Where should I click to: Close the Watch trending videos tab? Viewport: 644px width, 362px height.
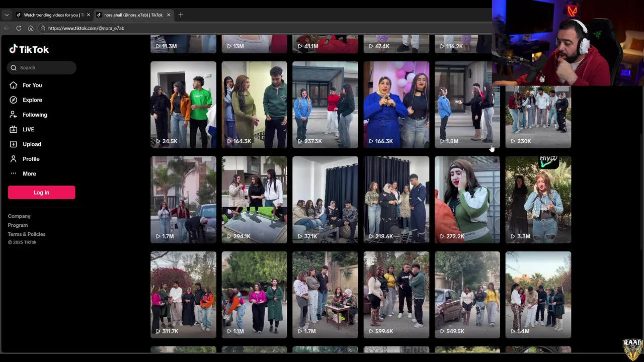(x=89, y=15)
